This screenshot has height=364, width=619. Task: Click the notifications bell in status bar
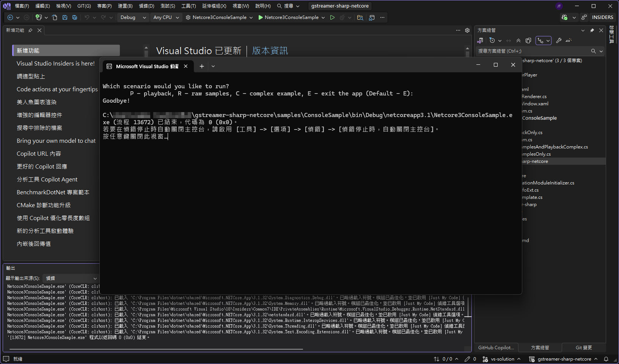606,359
